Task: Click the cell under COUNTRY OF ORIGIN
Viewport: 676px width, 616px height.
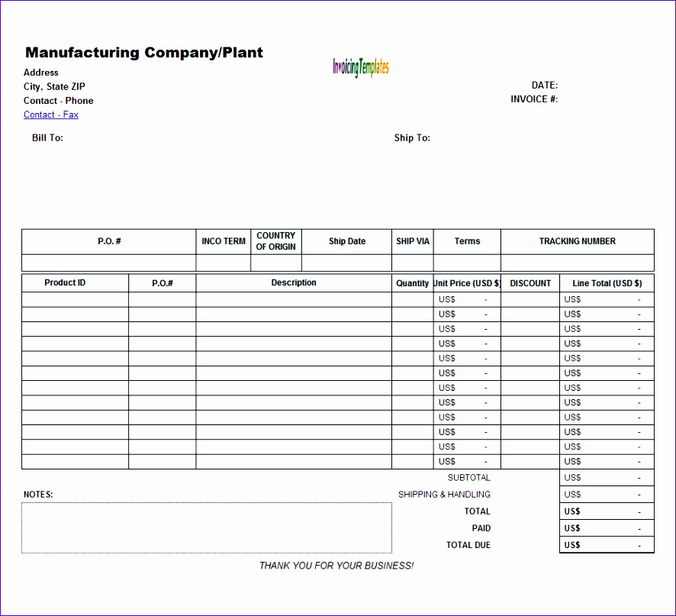Action: pos(276,263)
